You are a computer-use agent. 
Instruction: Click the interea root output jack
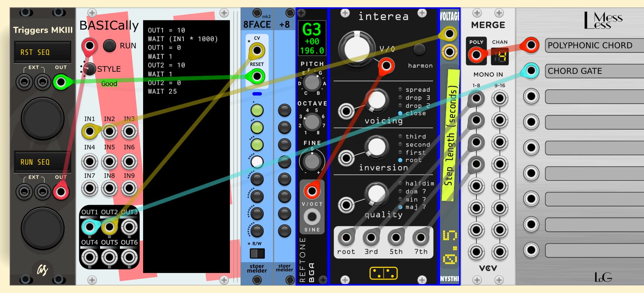346,237
